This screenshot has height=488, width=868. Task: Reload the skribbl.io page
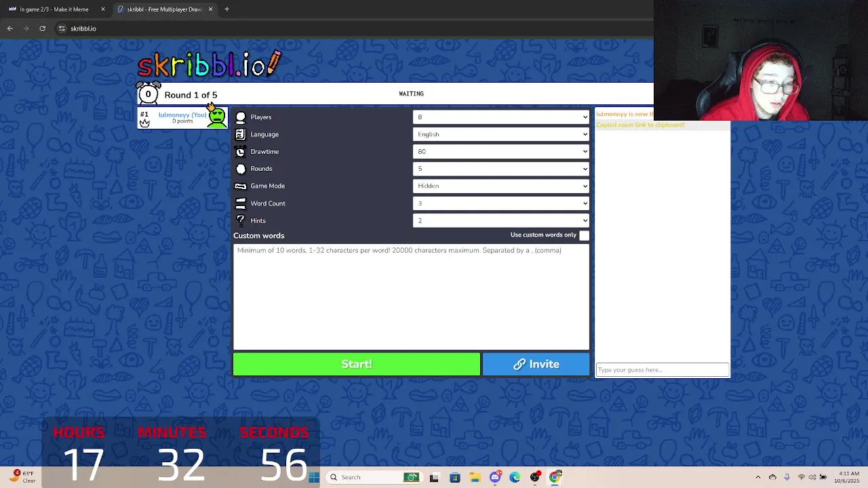[42, 28]
